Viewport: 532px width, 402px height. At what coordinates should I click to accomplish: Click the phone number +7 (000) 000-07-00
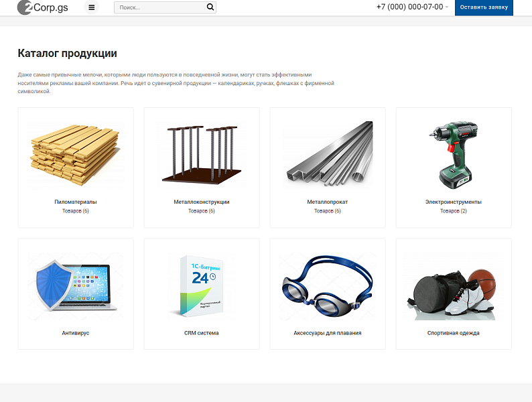coord(409,7)
